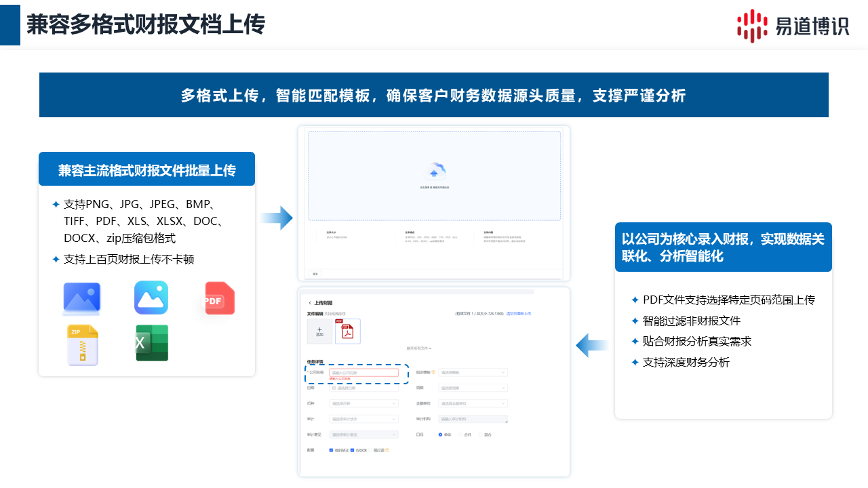Click the 公司名称 company name input field
The image size is (868, 488).
[363, 372]
